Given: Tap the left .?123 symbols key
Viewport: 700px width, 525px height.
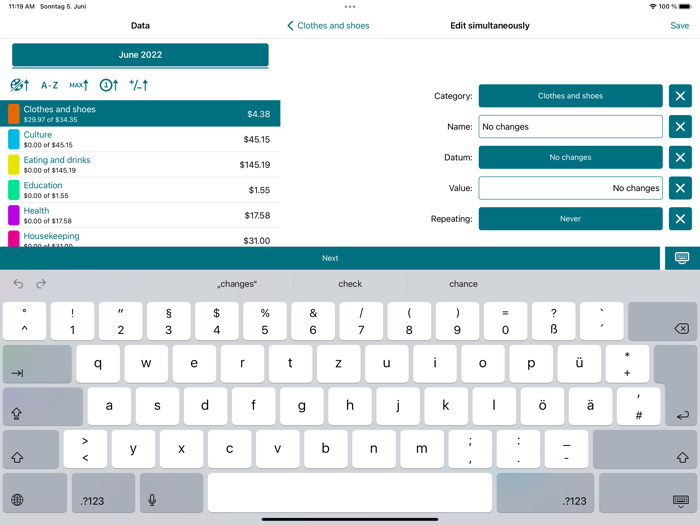Looking at the screenshot, I should tap(103, 493).
